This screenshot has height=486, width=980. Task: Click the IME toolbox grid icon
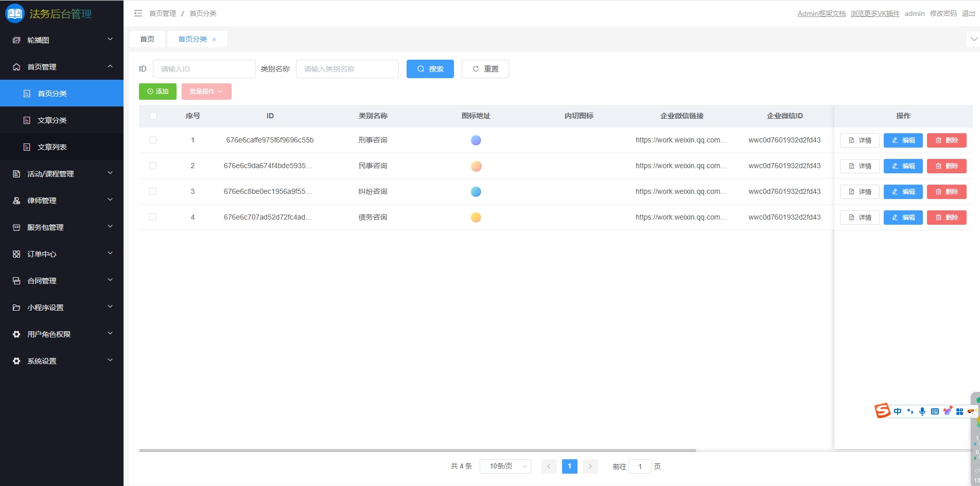click(x=959, y=411)
